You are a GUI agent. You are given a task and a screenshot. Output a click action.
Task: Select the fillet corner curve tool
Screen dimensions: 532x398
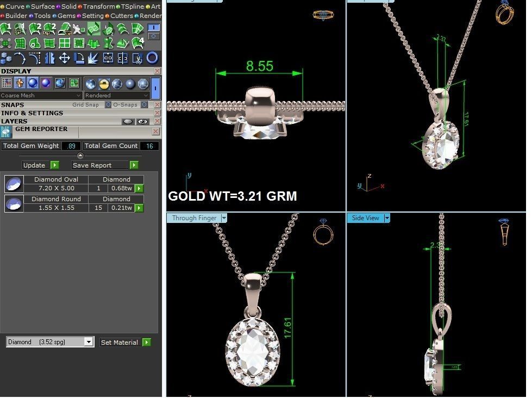point(35,58)
